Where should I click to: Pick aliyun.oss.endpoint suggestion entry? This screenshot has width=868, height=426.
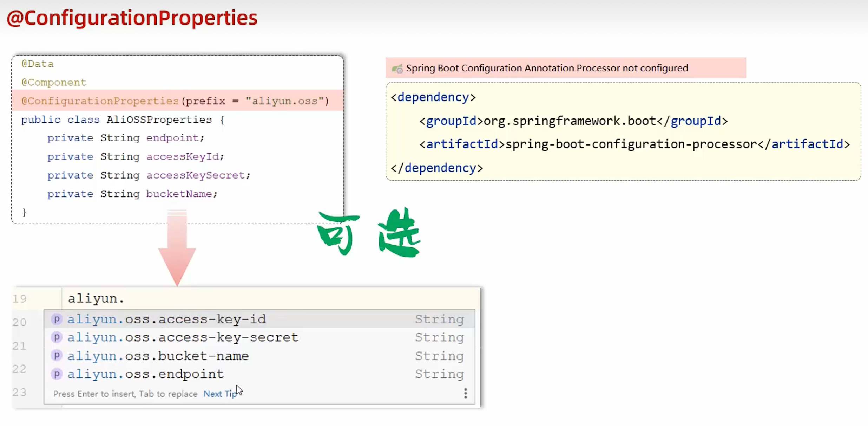tap(145, 374)
